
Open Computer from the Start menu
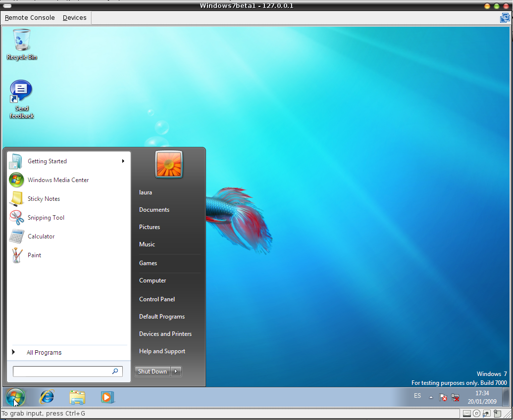153,280
